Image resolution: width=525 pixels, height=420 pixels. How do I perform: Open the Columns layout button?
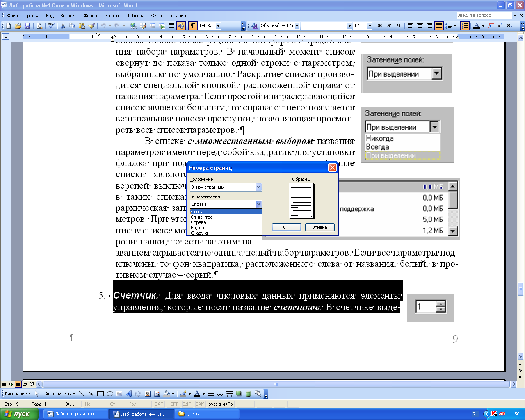(171, 26)
